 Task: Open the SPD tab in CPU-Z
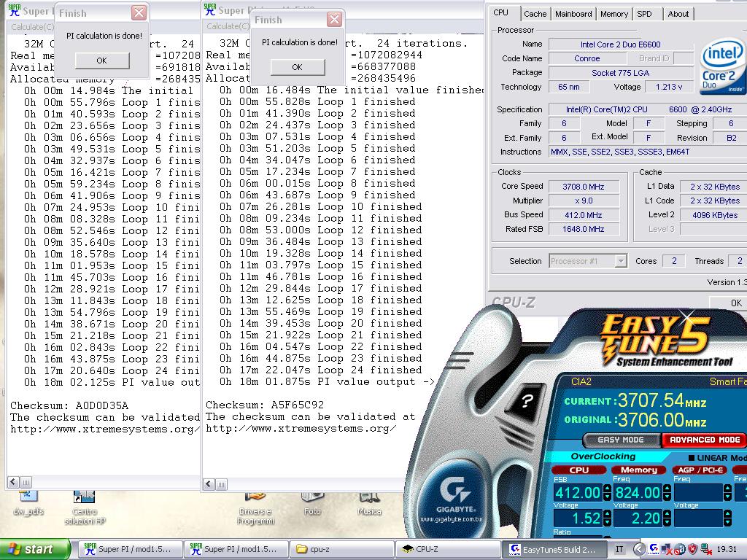[644, 14]
